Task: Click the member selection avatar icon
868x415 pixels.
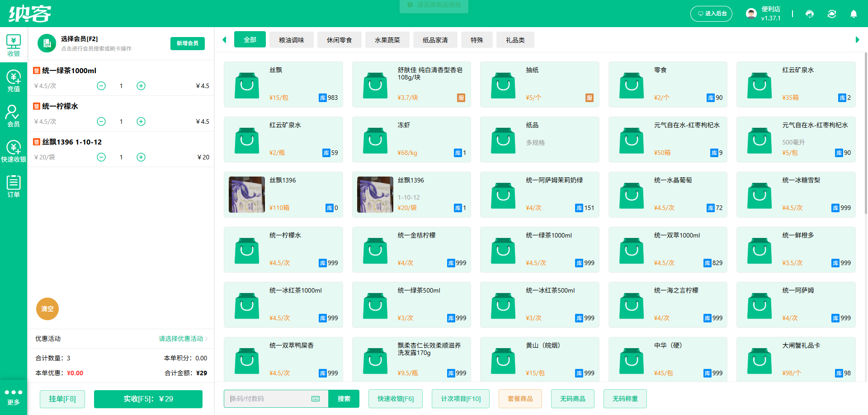Action: (47, 43)
